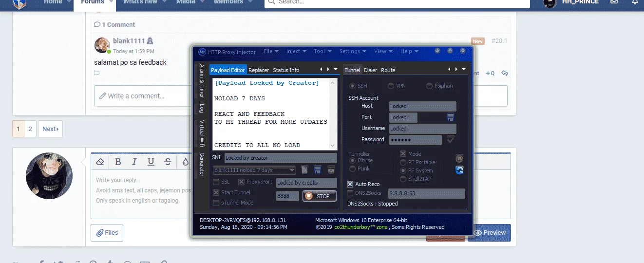Open the Alarm & Timer side tab
Screen dimensions: 644x263
(202, 81)
